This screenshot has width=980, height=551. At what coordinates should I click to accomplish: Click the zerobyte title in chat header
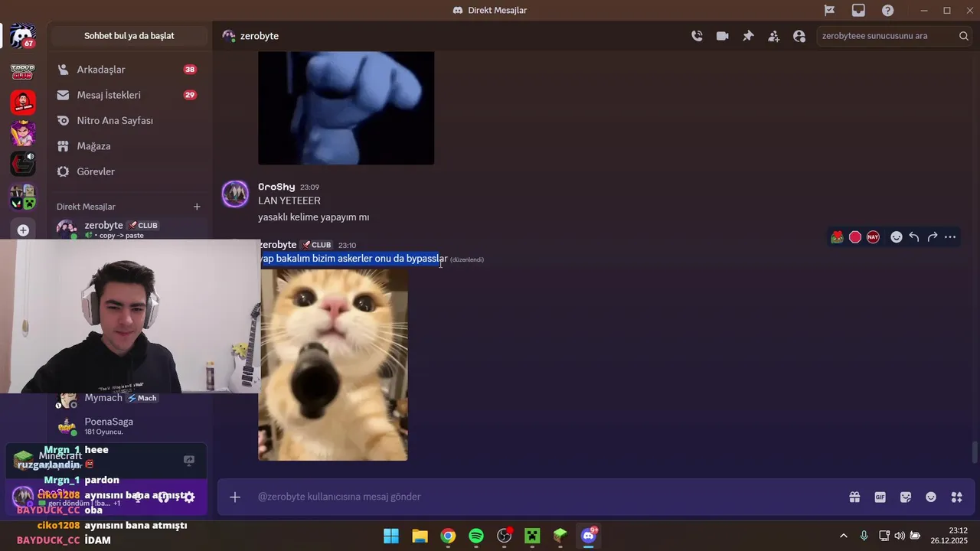[260, 36]
